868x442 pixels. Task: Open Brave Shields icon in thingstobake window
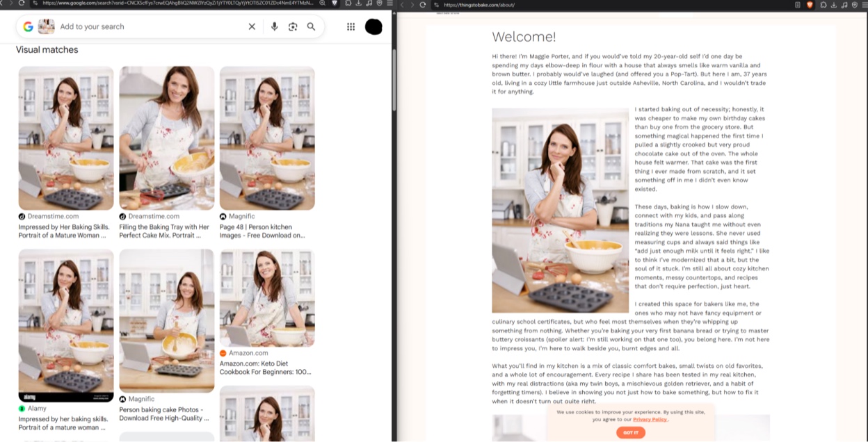point(810,4)
